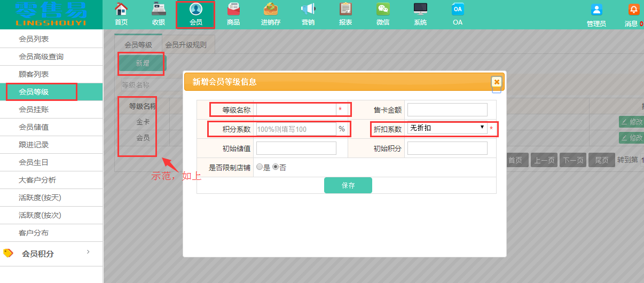644x283 pixels.
Task: Click the 新增 add button
Action: point(143,63)
